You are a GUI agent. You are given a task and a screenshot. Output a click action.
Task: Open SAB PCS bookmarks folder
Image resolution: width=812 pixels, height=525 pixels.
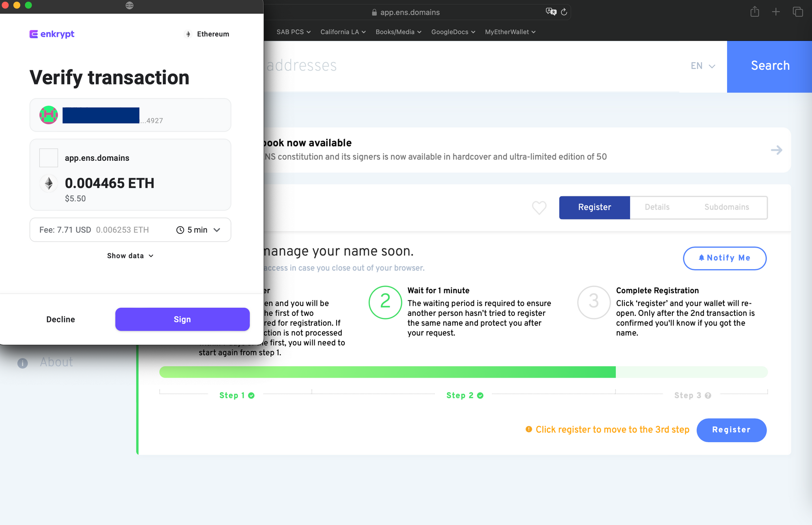[x=294, y=32]
